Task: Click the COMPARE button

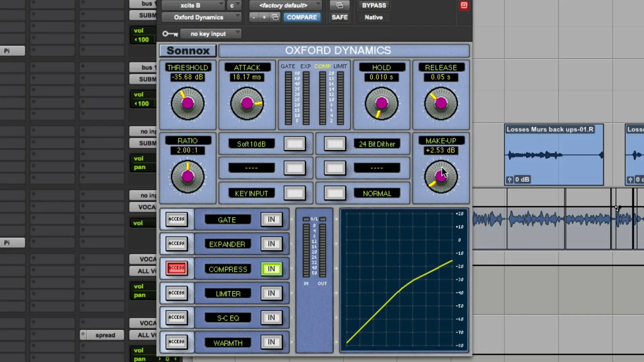Action: [302, 17]
